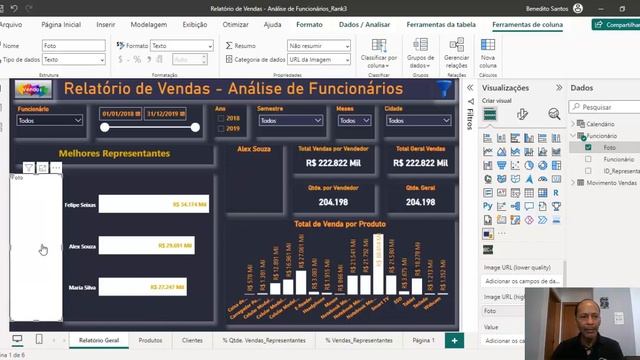The height and width of the screenshot is (360, 640).
Task: Open the Modelagem ribbon tab
Action: click(149, 24)
